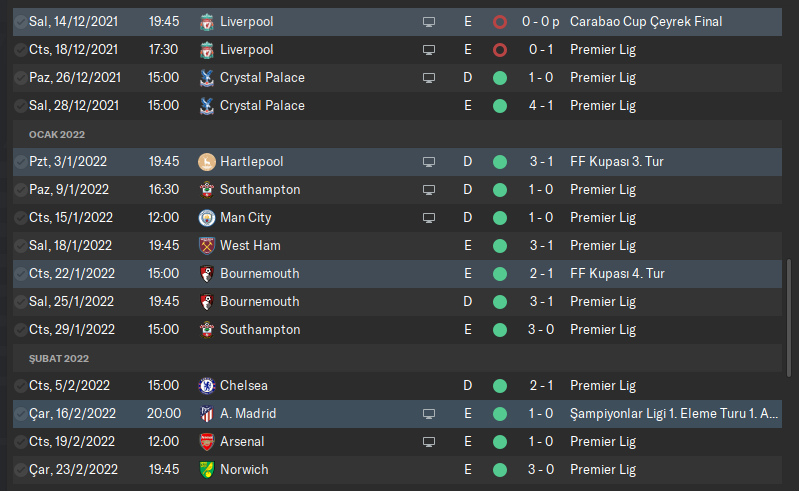
Task: Click the Man City club badge
Action: point(207,217)
